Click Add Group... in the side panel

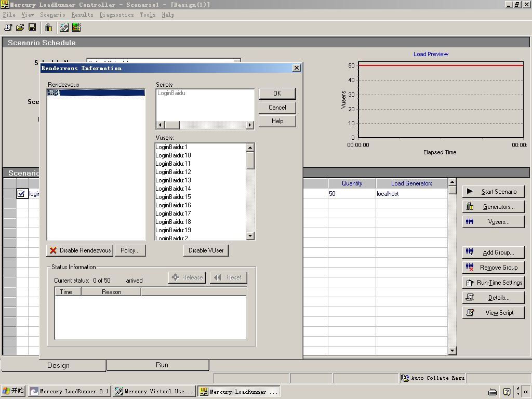[494, 252]
